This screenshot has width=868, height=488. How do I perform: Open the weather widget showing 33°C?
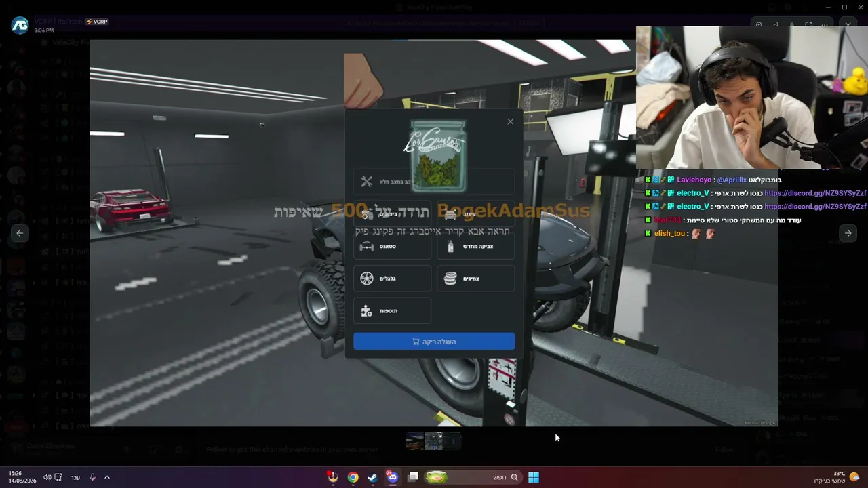pos(837,477)
